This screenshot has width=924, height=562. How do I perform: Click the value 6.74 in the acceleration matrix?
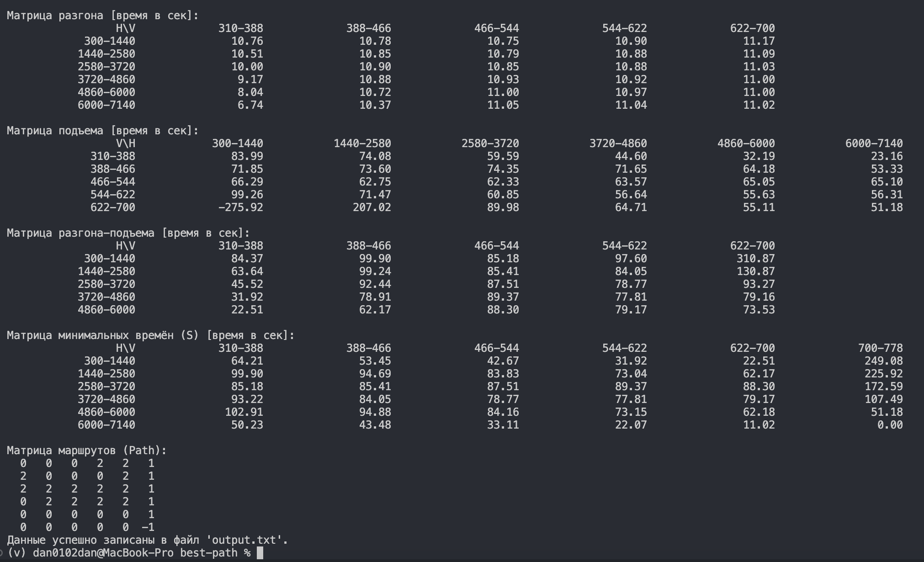tap(250, 105)
